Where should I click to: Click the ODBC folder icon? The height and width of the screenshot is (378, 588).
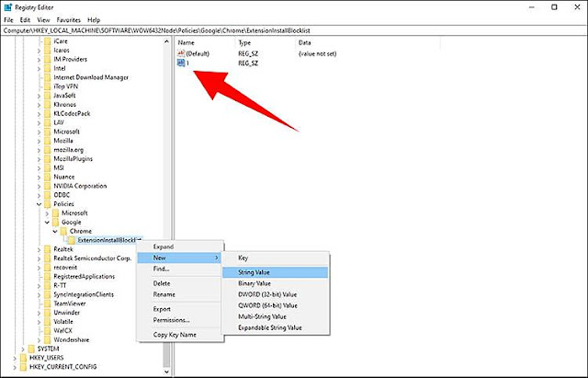point(47,195)
